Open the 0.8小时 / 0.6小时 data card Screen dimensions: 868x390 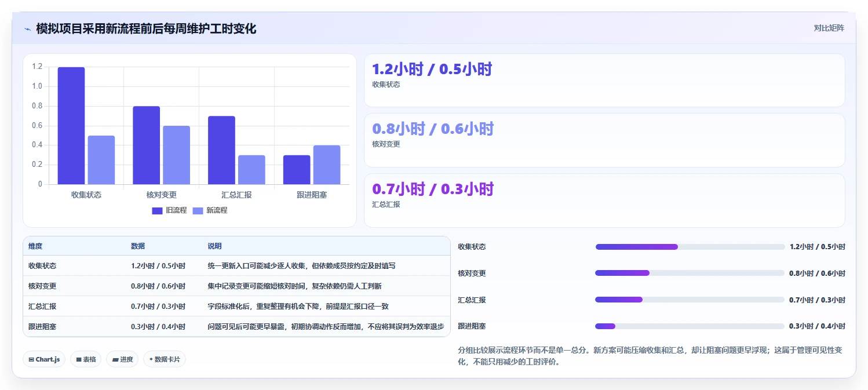604,140
